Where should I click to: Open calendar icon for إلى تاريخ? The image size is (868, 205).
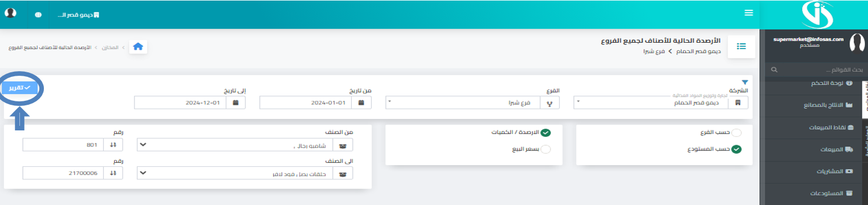coord(236,102)
